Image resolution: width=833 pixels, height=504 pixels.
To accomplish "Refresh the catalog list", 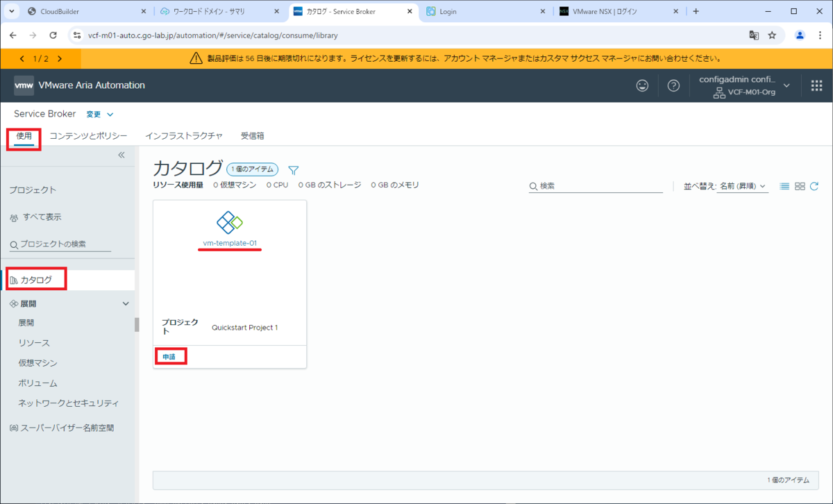I will tap(814, 186).
